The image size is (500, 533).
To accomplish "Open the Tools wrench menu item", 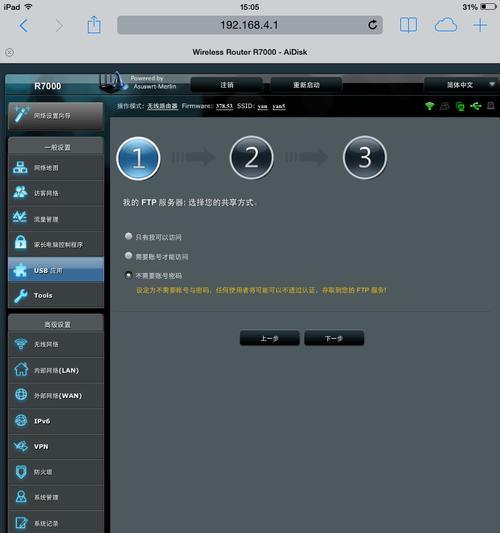I will 56,295.
